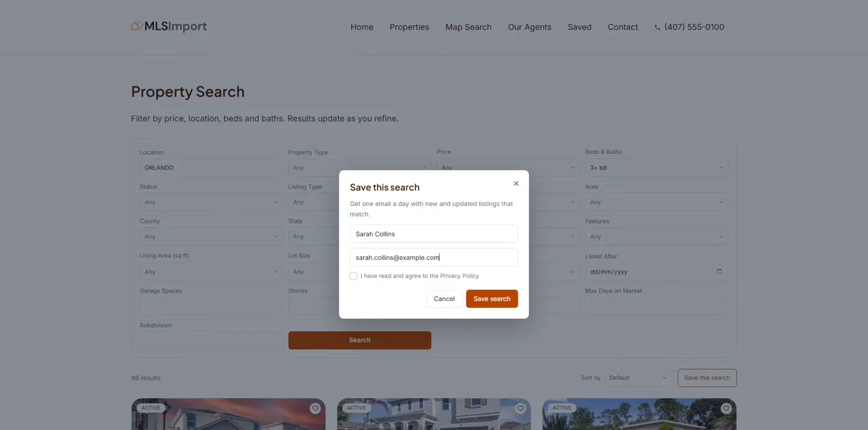
Task: Click the Listed After date field
Action: tap(657, 271)
